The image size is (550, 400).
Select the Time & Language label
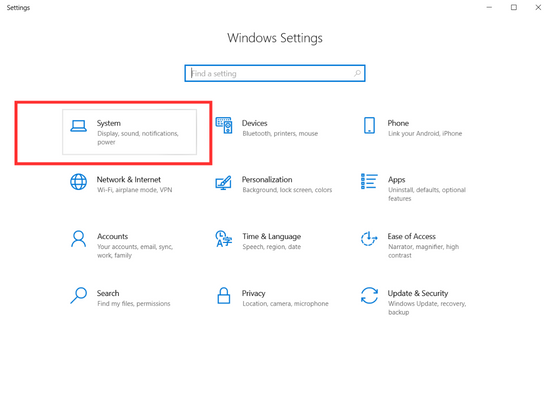(271, 236)
